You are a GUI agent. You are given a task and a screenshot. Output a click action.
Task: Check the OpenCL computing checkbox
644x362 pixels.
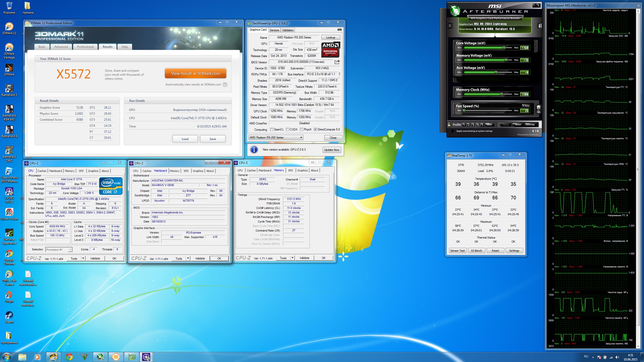(271, 129)
